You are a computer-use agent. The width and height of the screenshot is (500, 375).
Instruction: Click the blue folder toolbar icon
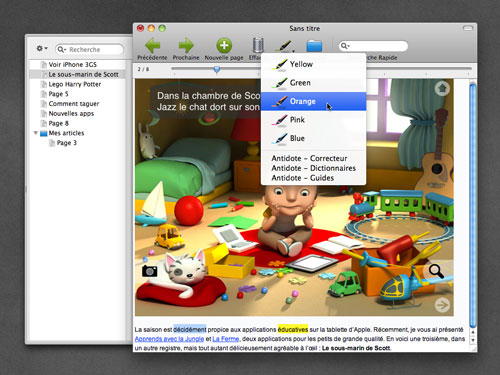tap(314, 46)
